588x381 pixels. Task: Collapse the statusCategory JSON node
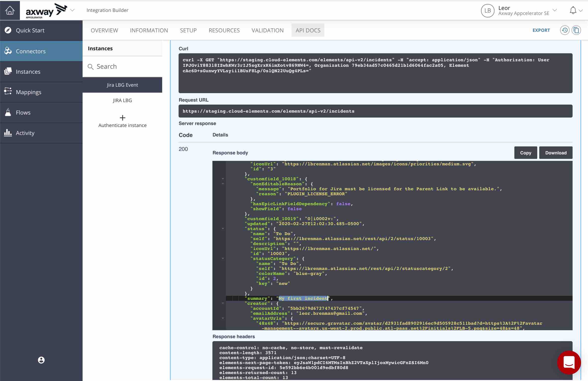[223, 258]
